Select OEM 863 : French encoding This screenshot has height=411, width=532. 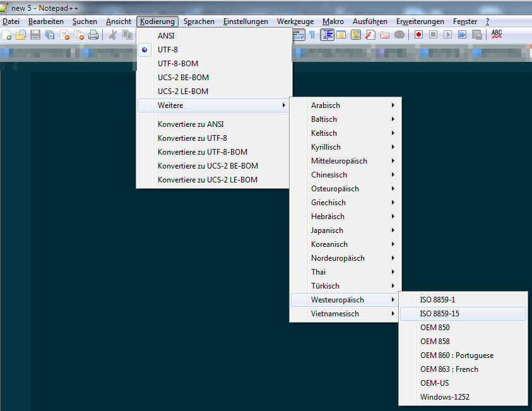coord(463,369)
